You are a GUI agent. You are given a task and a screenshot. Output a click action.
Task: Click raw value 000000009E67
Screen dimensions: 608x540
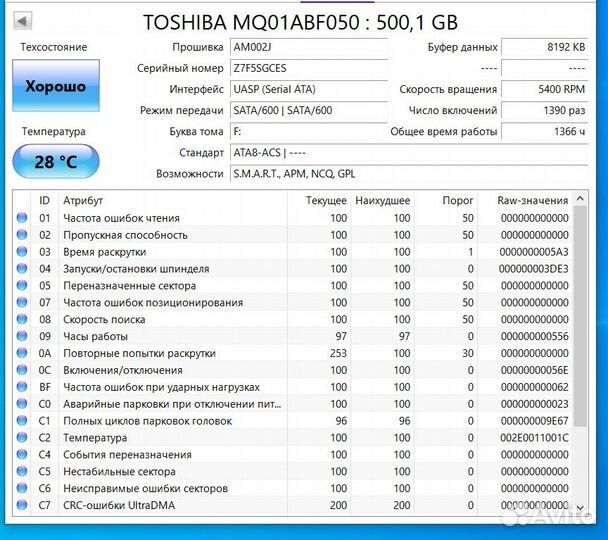[534, 421]
